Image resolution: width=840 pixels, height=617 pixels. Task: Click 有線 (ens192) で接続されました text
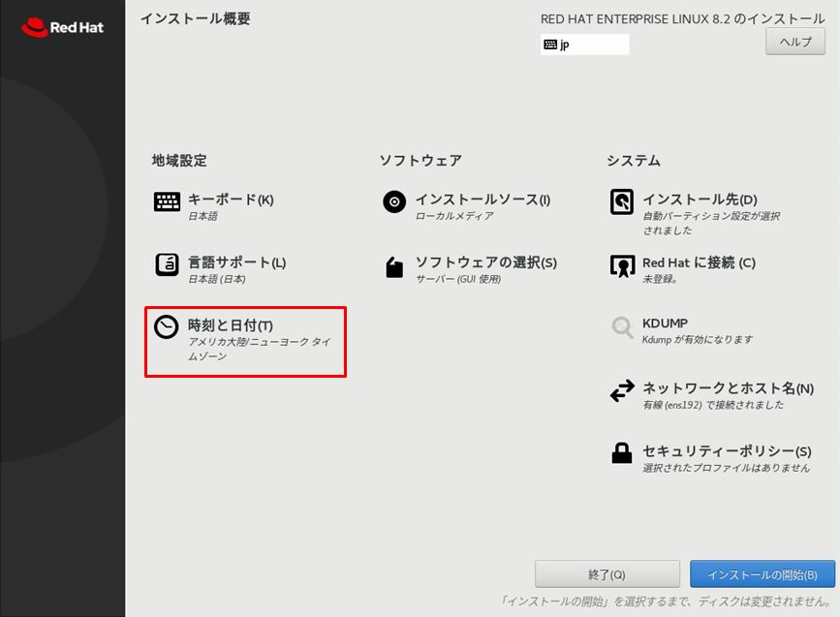713,405
